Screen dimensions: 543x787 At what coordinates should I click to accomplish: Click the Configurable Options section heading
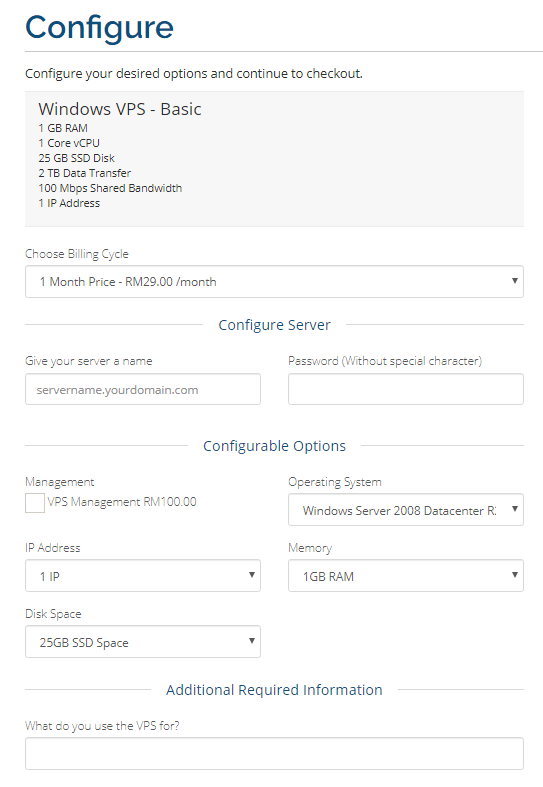[x=275, y=446]
